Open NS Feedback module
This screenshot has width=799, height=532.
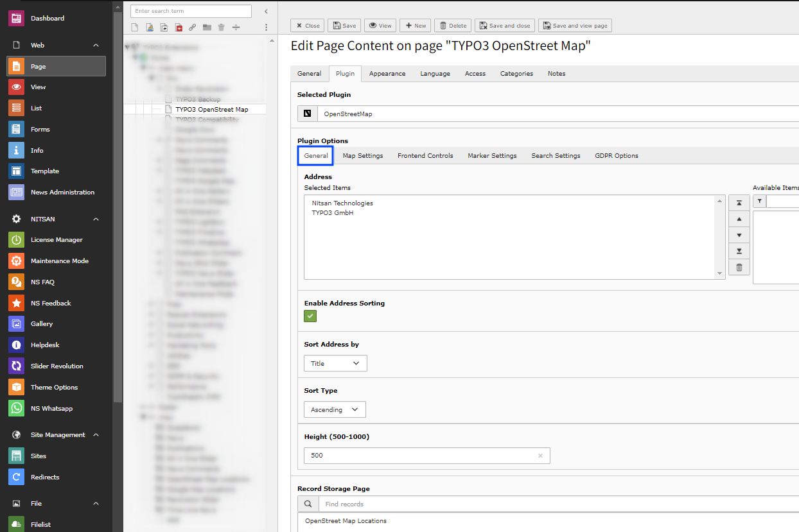(x=57, y=303)
